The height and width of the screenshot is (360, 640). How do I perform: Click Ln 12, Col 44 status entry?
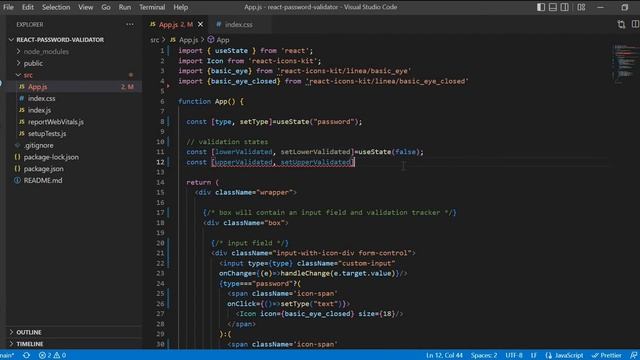(x=444, y=355)
